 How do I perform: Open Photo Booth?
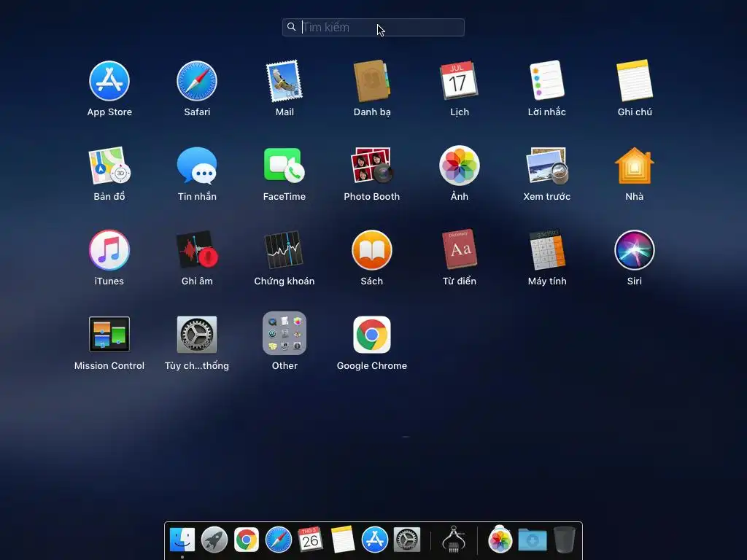371,166
